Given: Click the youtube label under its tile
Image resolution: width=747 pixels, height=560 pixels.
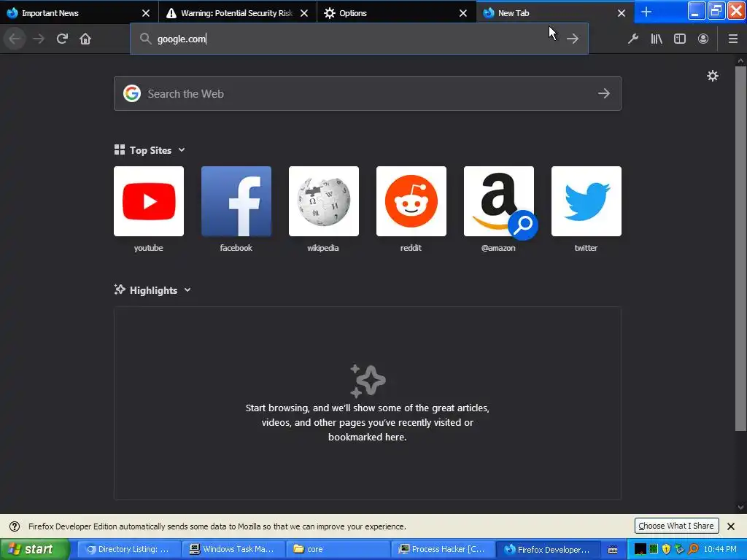Looking at the screenshot, I should [149, 248].
